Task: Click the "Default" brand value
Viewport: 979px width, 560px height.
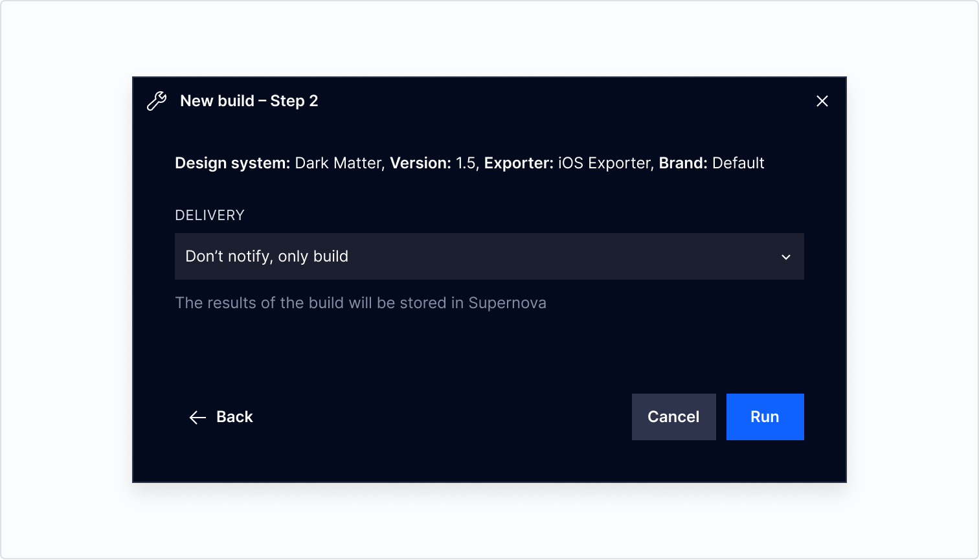Action: point(738,163)
